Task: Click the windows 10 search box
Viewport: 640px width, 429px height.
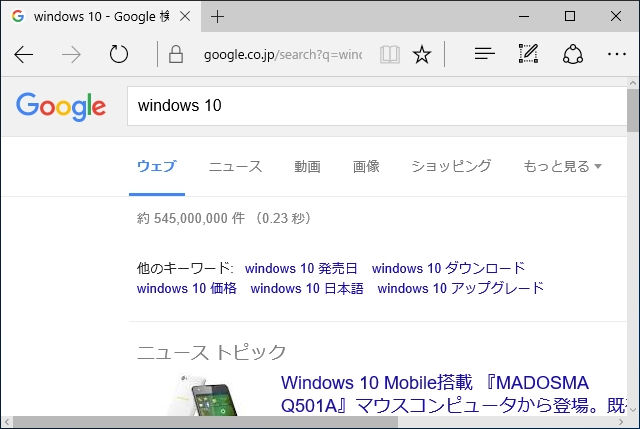Action: [x=377, y=106]
